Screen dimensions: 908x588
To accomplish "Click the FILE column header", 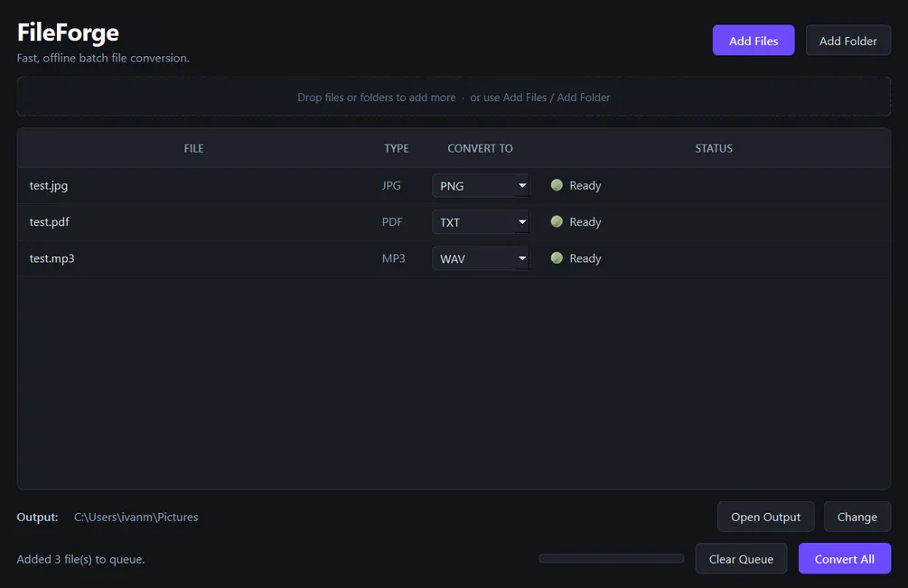I will [x=193, y=149].
